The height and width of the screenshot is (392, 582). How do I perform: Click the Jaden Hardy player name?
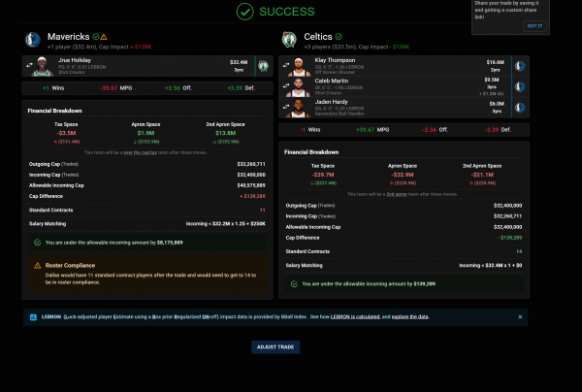click(331, 102)
